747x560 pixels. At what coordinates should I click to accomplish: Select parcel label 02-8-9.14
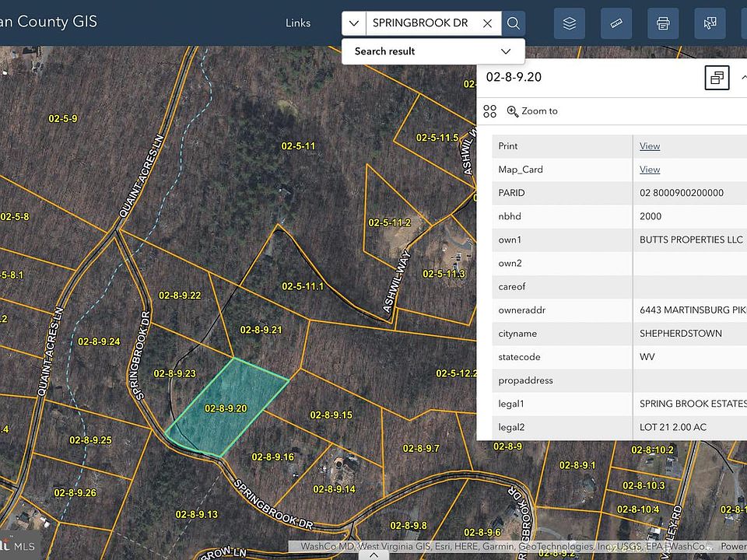click(335, 489)
